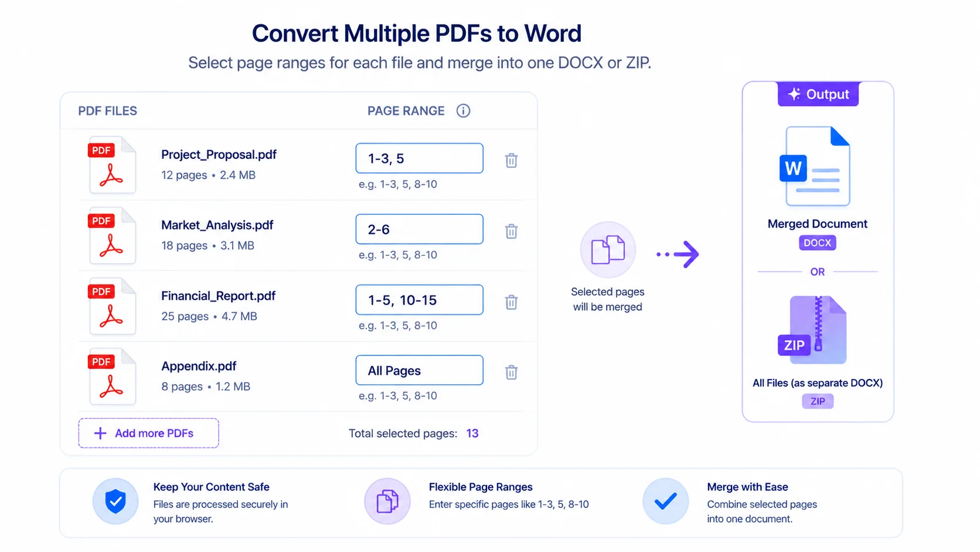Viewport: 980px width, 552px height.
Task: Click the PDF FILES column header
Action: tap(108, 111)
